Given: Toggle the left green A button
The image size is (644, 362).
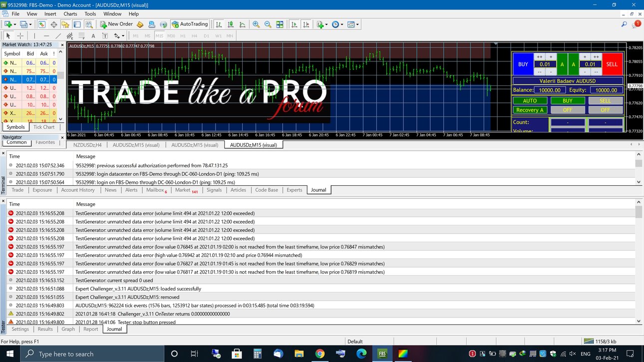Looking at the screenshot, I should tap(562, 64).
